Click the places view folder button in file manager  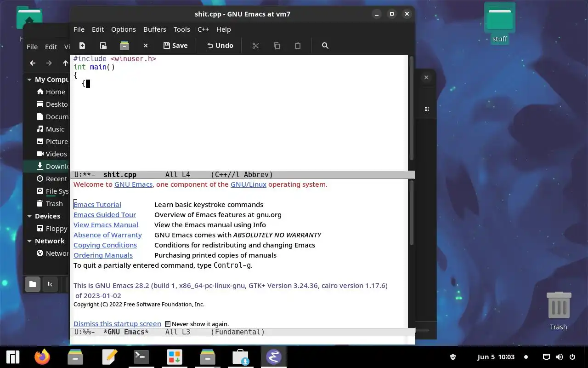(x=33, y=284)
